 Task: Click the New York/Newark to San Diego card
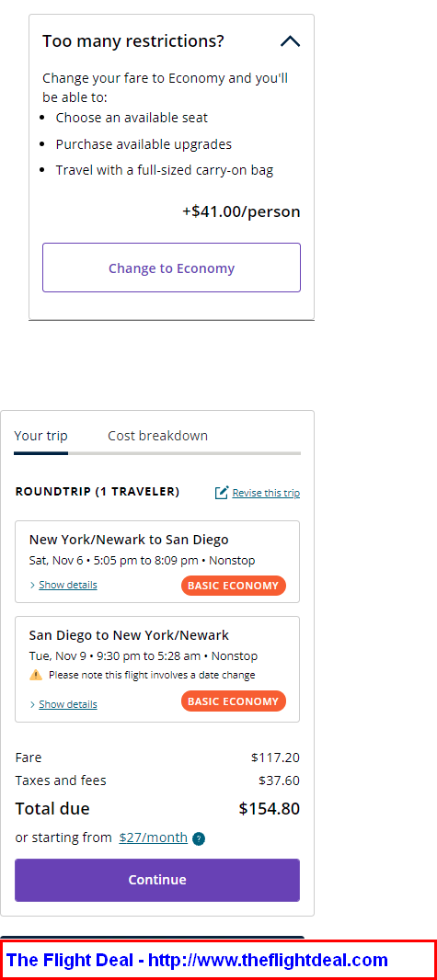157,562
